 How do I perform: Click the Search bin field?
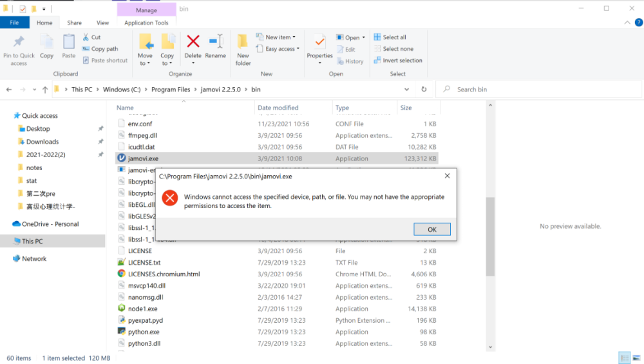pyautogui.click(x=538, y=89)
